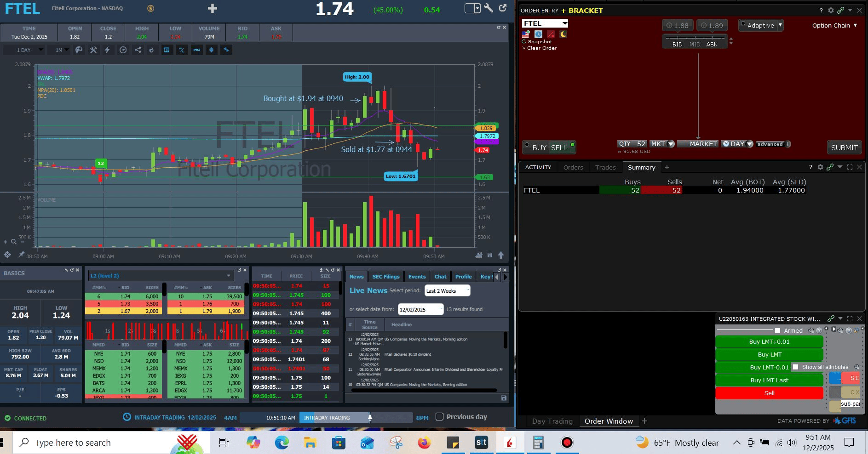Image resolution: width=868 pixels, height=454 pixels.
Task: Click the pin icon below chart
Action: pos(21,255)
